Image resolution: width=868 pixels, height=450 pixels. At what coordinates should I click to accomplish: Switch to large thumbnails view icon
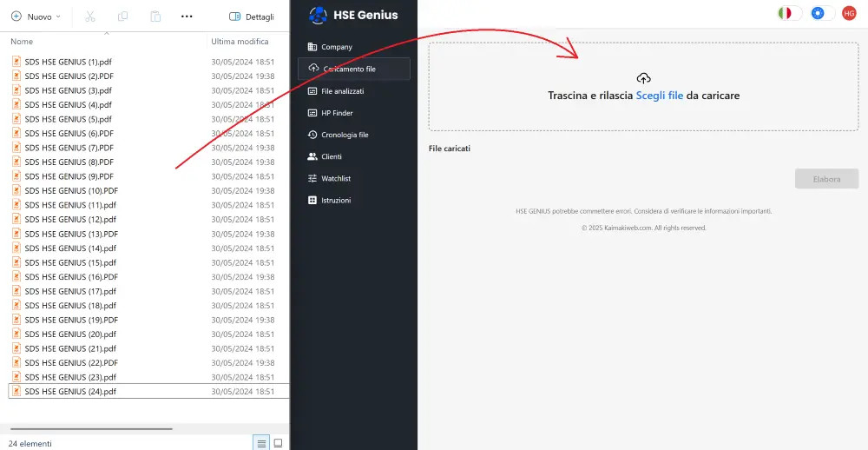[x=278, y=443]
